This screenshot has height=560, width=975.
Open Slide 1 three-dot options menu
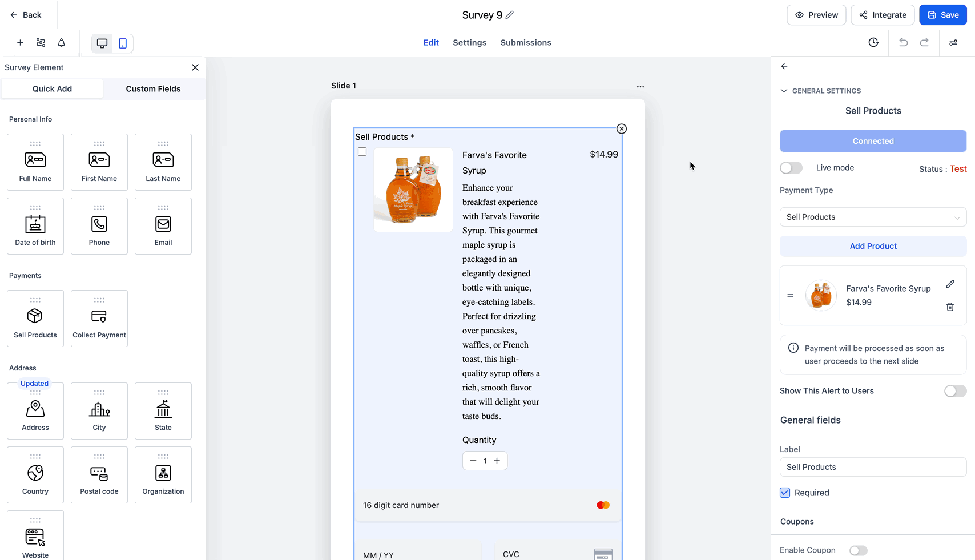point(640,87)
